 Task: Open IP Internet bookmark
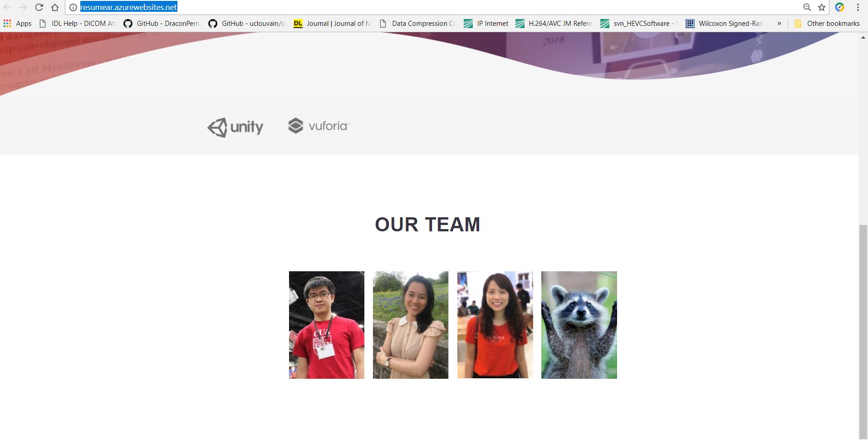[x=486, y=24]
